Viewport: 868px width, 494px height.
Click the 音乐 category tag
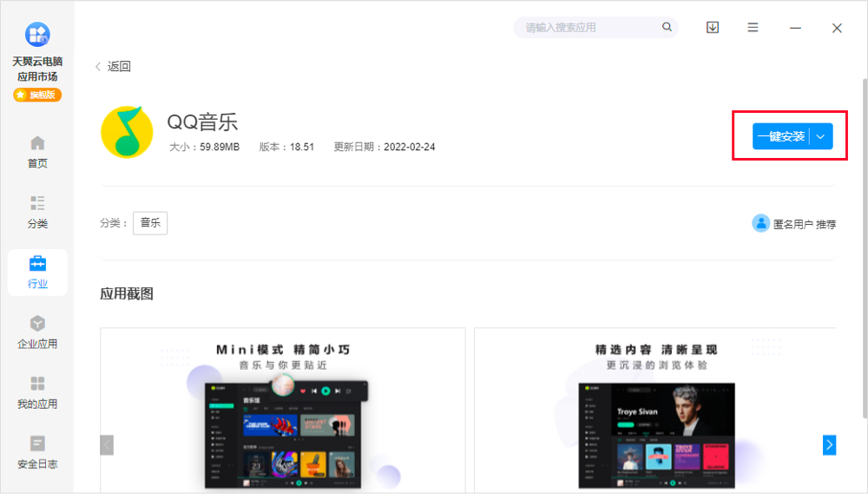coord(150,223)
